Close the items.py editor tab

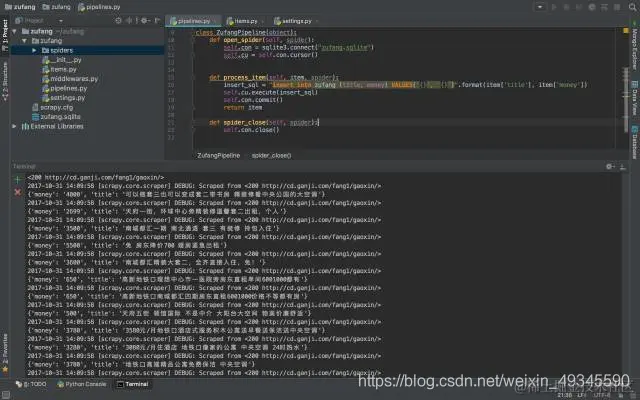(x=264, y=21)
